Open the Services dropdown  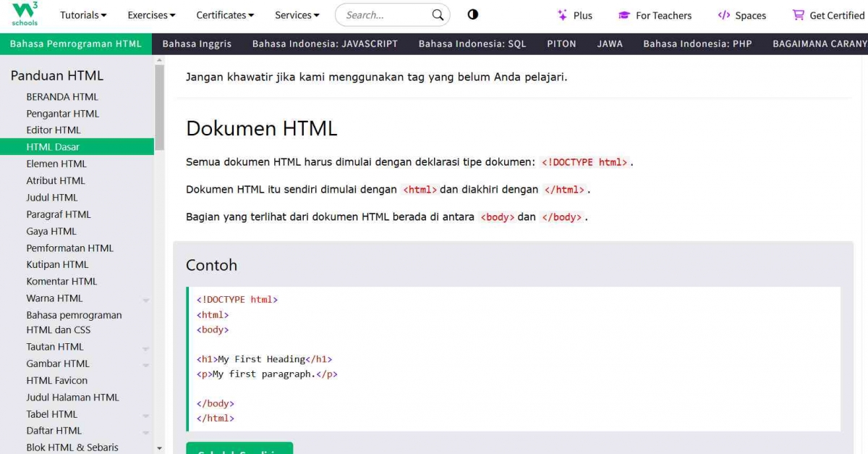(x=296, y=14)
